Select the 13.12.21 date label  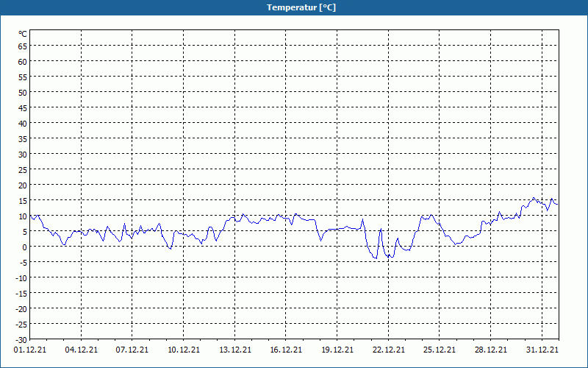pyautogui.click(x=235, y=350)
